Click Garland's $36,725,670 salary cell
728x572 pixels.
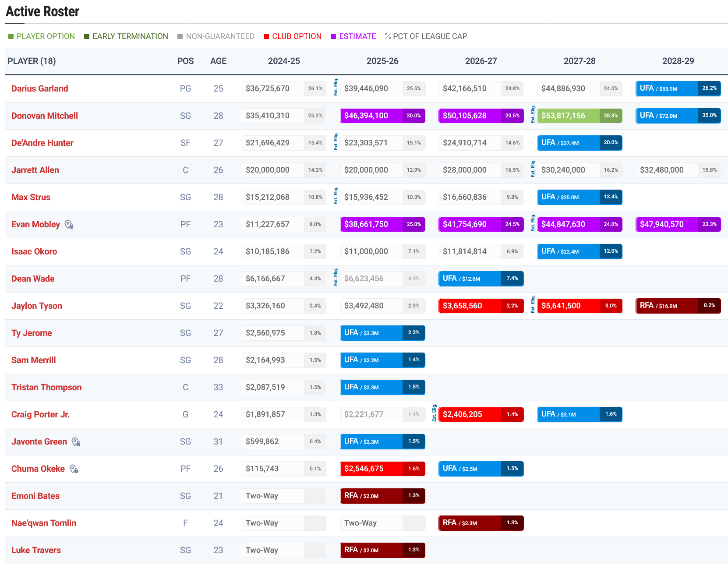coord(284,88)
